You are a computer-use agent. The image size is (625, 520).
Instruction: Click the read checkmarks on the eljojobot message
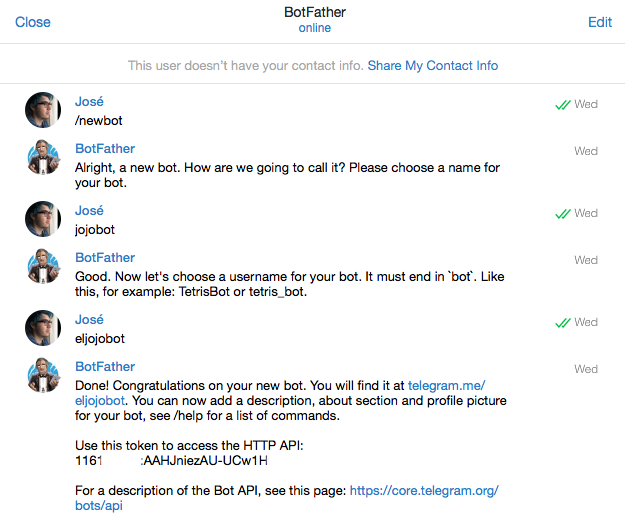pyautogui.click(x=562, y=322)
